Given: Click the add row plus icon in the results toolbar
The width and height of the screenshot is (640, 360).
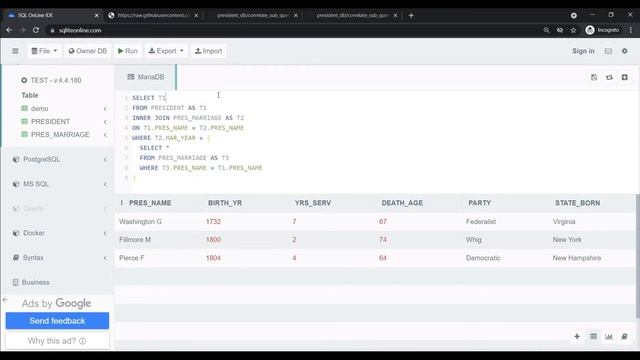Looking at the screenshot, I should [577, 336].
